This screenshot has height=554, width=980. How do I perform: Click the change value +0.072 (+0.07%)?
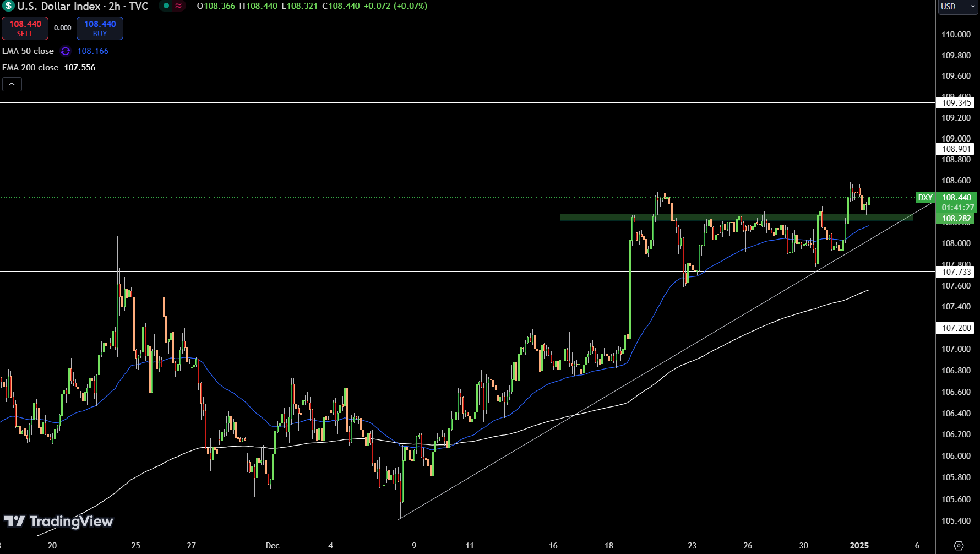click(x=395, y=6)
